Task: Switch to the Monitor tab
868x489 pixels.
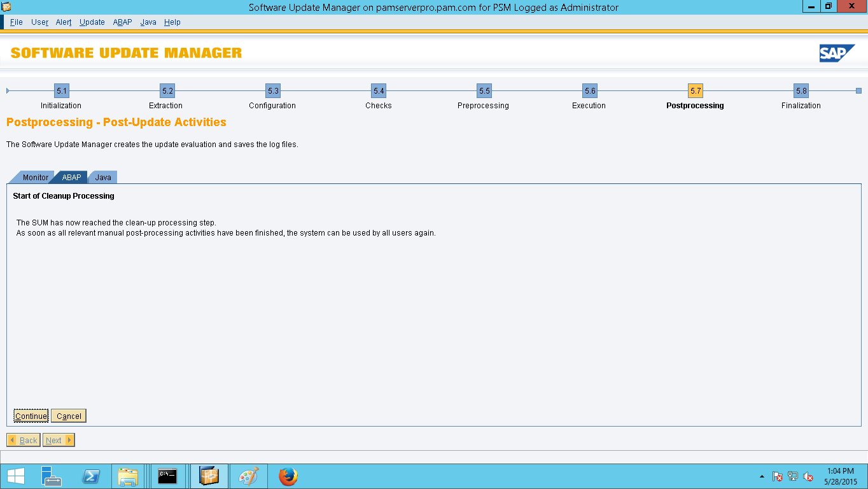Action: click(34, 177)
